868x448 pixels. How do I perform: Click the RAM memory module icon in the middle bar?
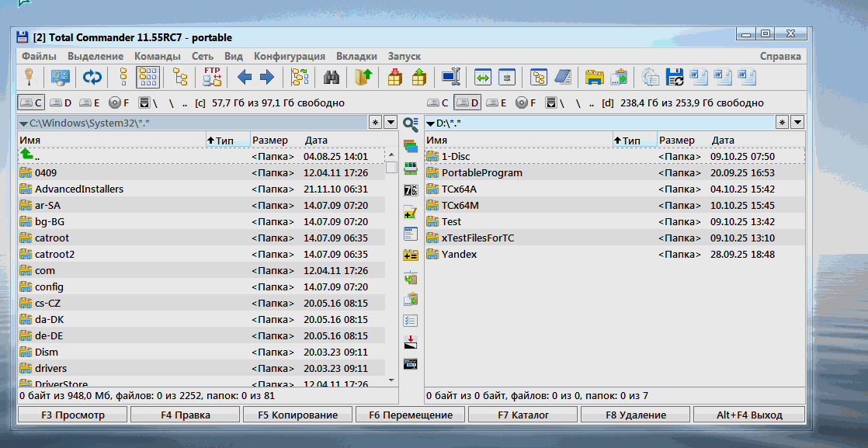410,168
